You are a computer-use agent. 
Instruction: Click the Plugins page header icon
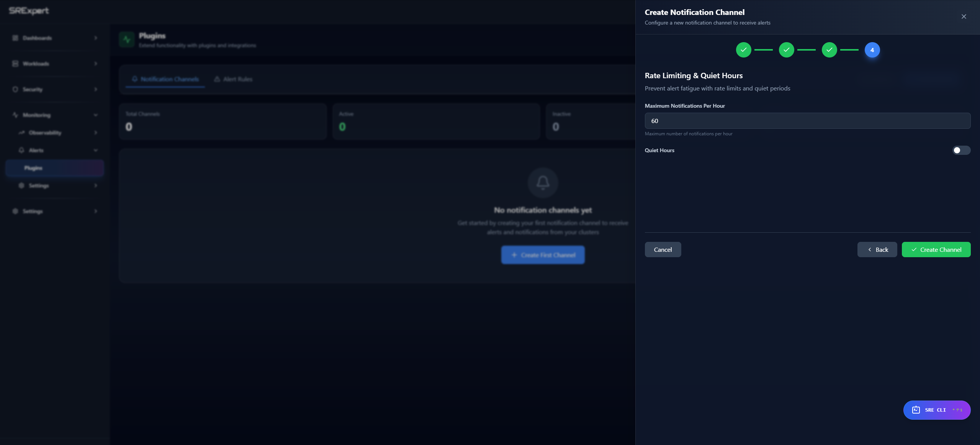(x=126, y=39)
